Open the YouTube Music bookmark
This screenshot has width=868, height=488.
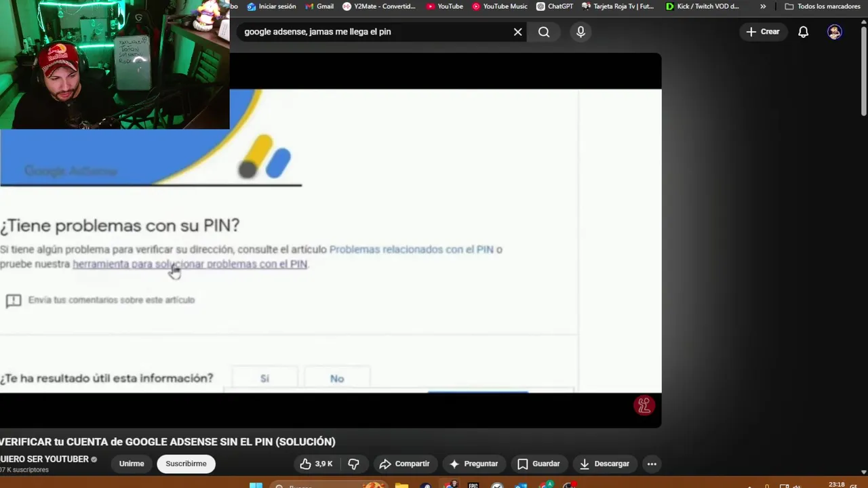500,6
